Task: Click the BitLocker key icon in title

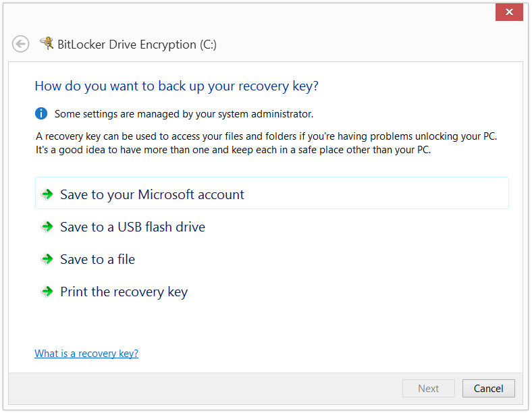Action: (47, 43)
